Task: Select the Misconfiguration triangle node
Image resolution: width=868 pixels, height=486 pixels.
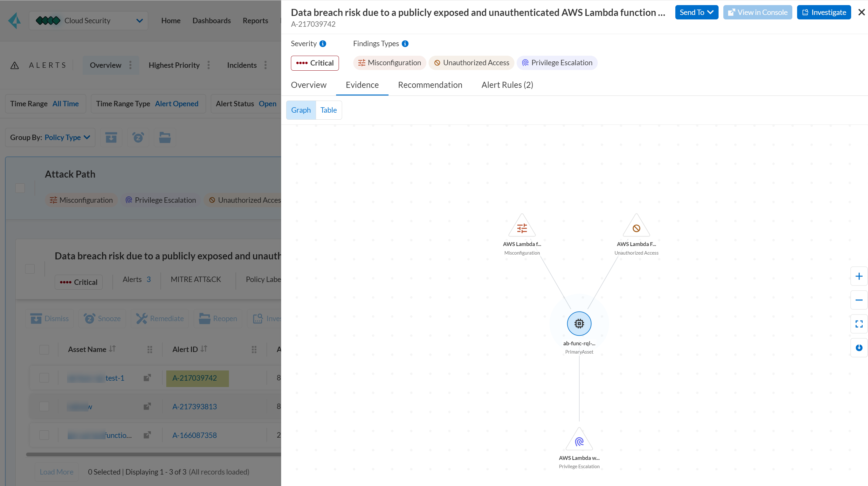Action: pos(522,226)
